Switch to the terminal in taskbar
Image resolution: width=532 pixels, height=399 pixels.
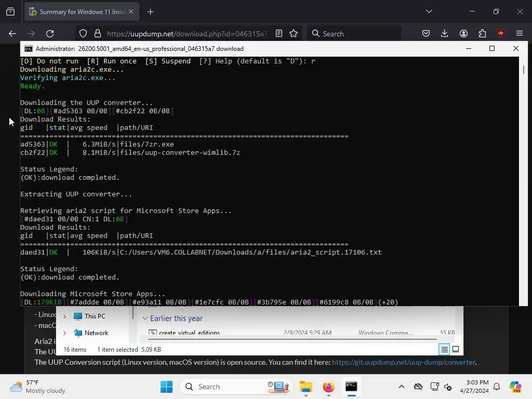coord(351,387)
